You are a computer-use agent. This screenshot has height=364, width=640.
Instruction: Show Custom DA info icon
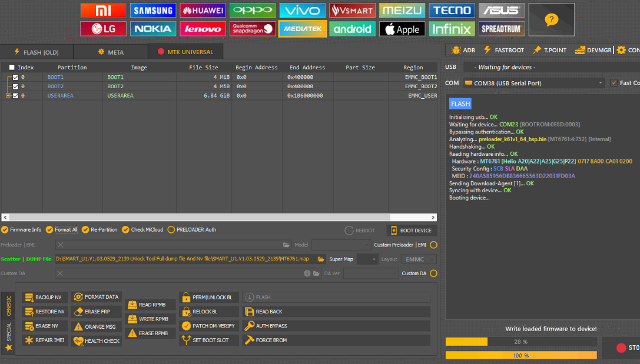pos(307,273)
